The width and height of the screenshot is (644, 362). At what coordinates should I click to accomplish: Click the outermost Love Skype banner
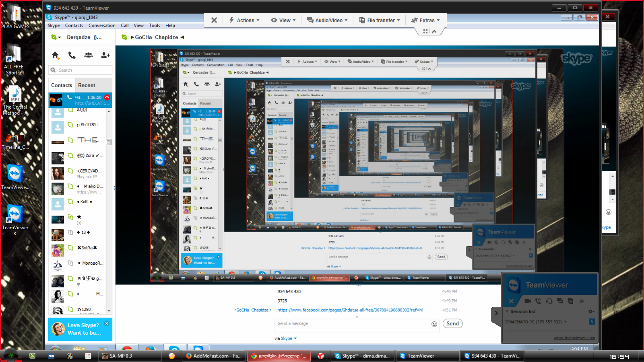click(x=80, y=329)
